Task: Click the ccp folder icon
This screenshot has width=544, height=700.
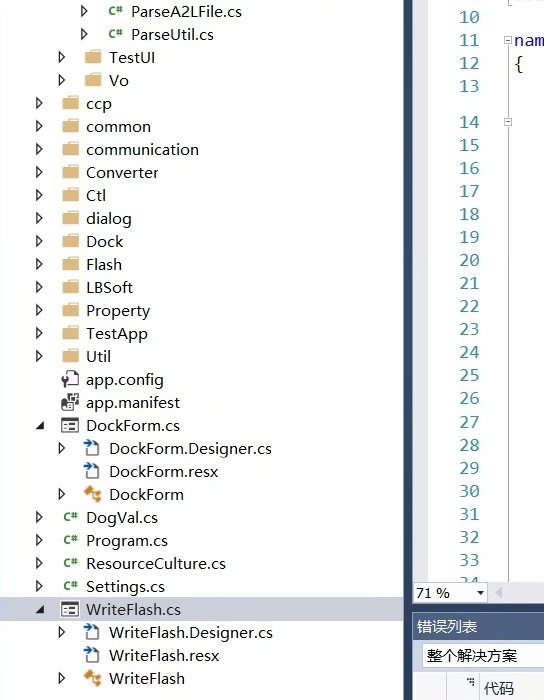Action: (71, 103)
